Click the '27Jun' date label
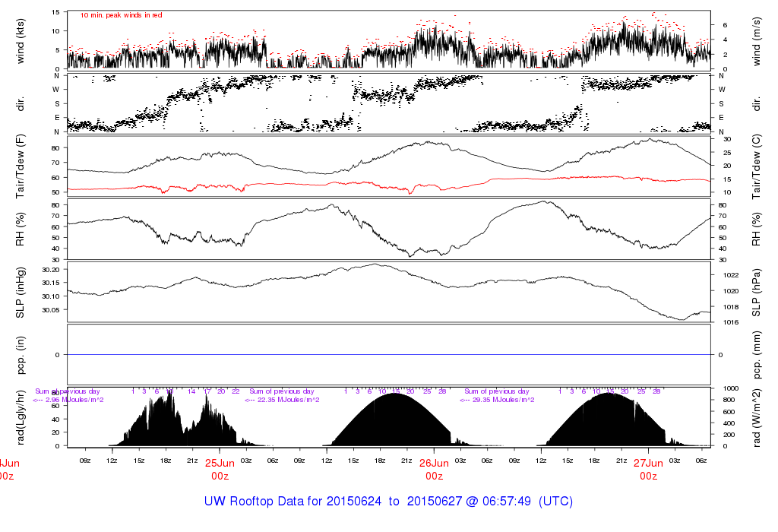Viewport: 778px width, 532px height. 648,463
